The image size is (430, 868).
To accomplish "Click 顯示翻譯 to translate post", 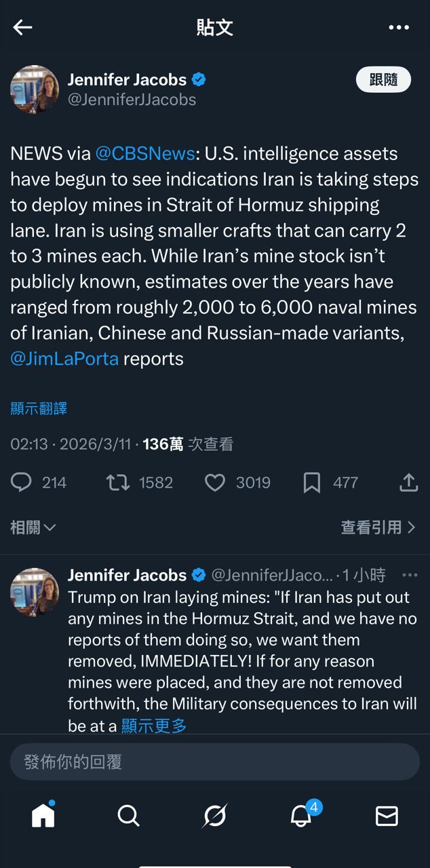I will click(39, 408).
